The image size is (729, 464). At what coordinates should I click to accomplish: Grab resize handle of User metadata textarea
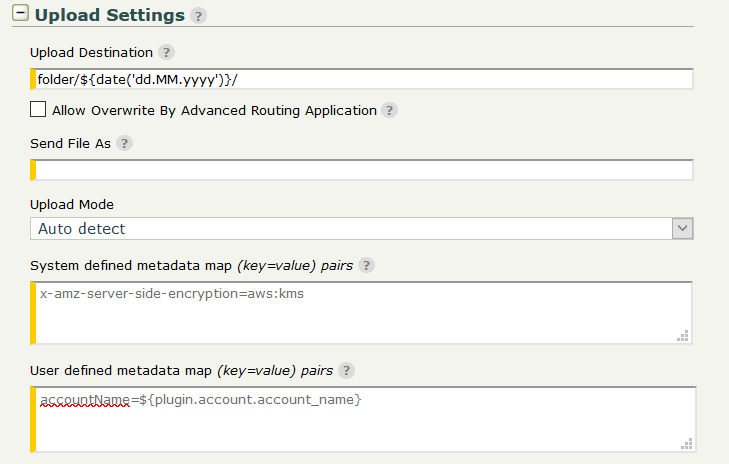click(x=683, y=442)
